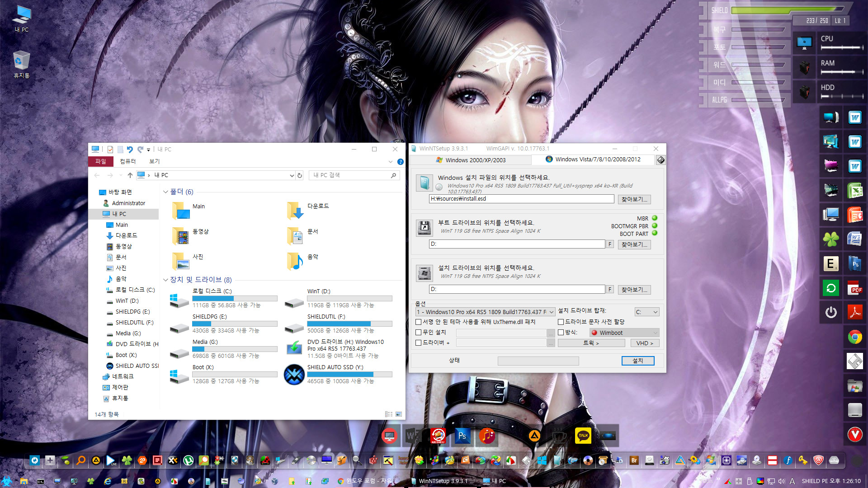Open the green clover icon in right sidebar
Image resolution: width=868 pixels, height=488 pixels.
click(x=830, y=239)
